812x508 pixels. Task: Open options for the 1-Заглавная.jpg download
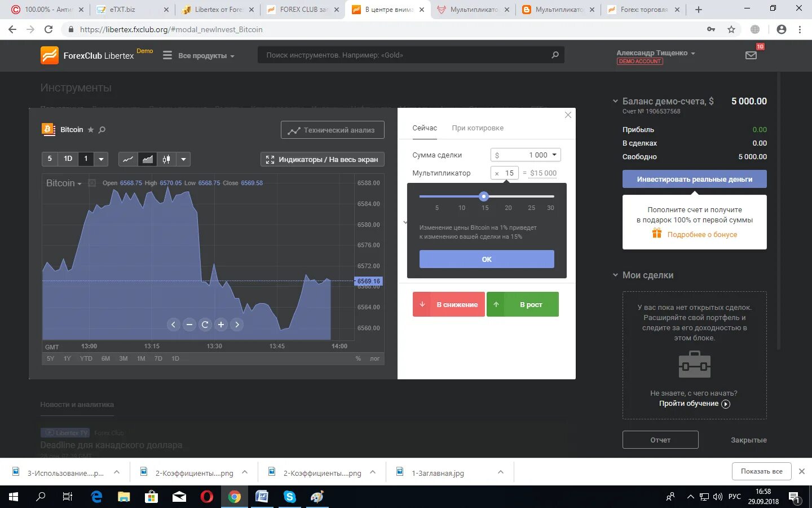point(500,472)
